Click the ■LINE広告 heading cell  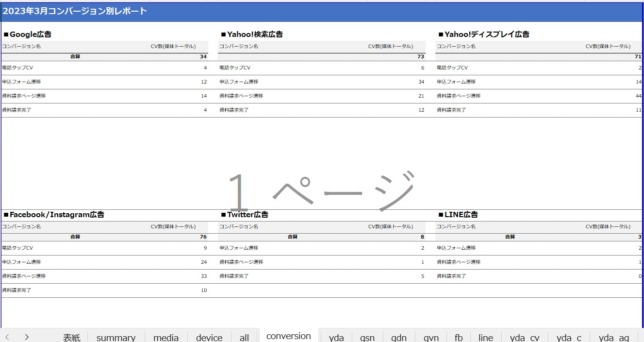click(458, 214)
